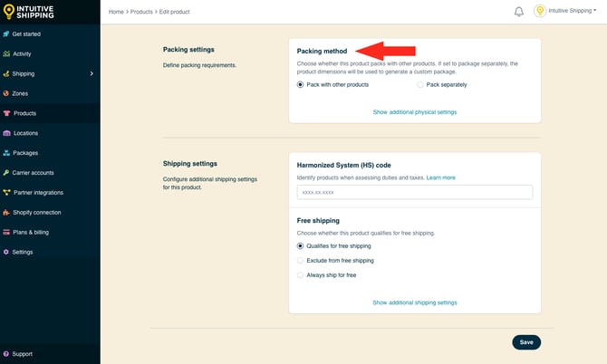Expand the Shipping sidebar submenu chevron
Image resolution: width=607 pixels, height=364 pixels.
click(92, 73)
